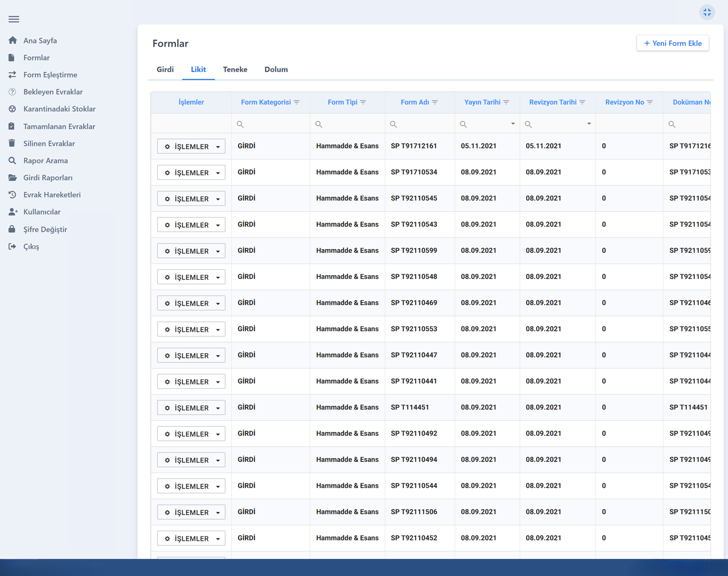728x576 pixels.
Task: Open Bekleyen Evraklar in sidebar
Action: pyautogui.click(x=53, y=92)
